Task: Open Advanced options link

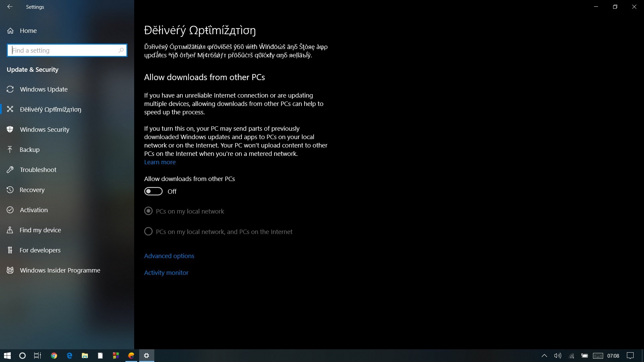Action: 169,256
